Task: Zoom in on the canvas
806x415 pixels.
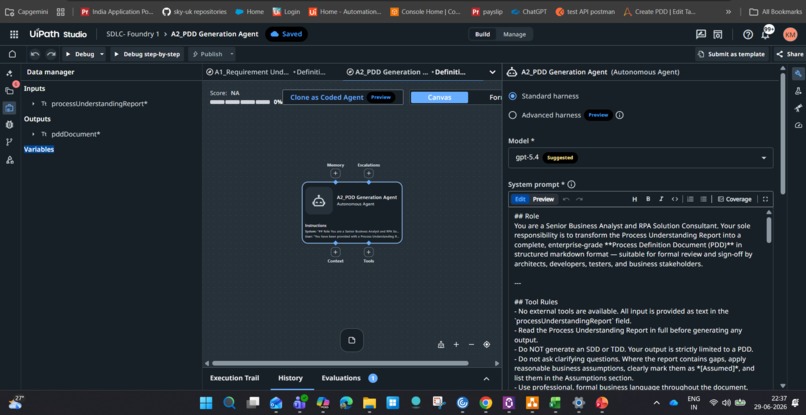Action: tap(456, 345)
